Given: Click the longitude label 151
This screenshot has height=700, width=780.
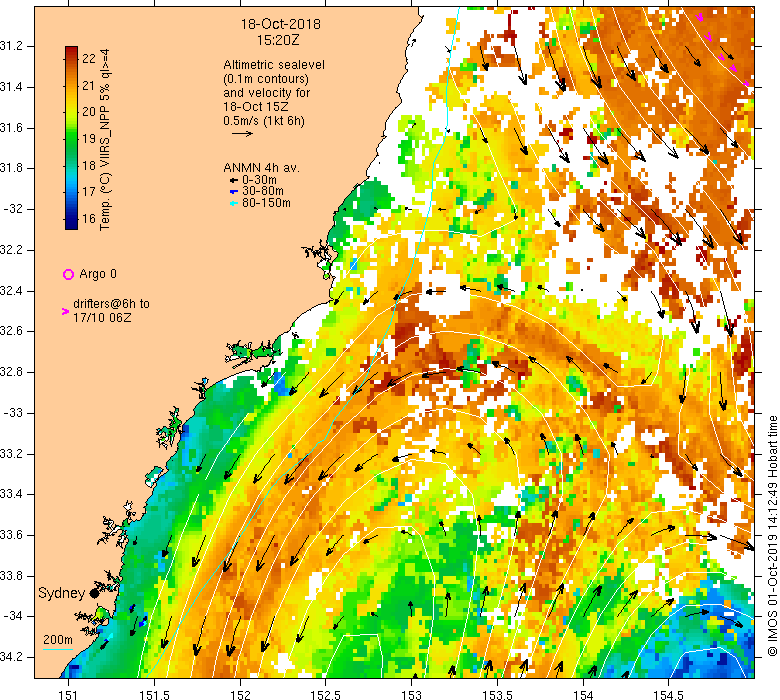Looking at the screenshot, I should [x=69, y=695].
